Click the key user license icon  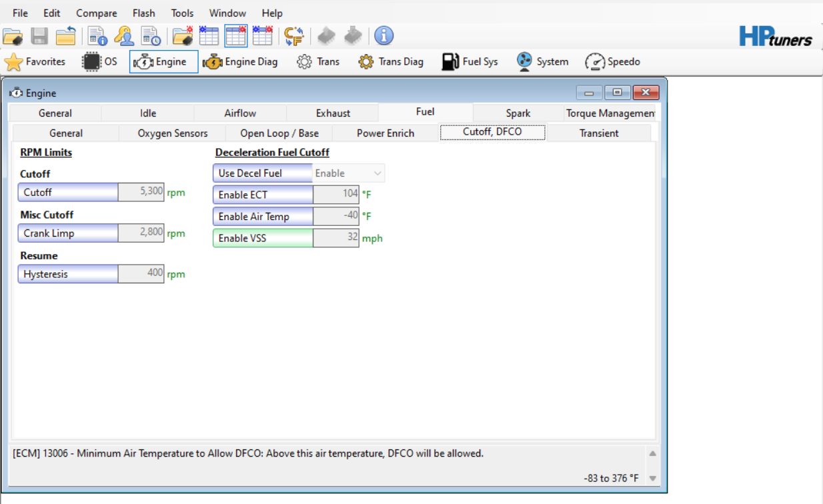tap(124, 37)
